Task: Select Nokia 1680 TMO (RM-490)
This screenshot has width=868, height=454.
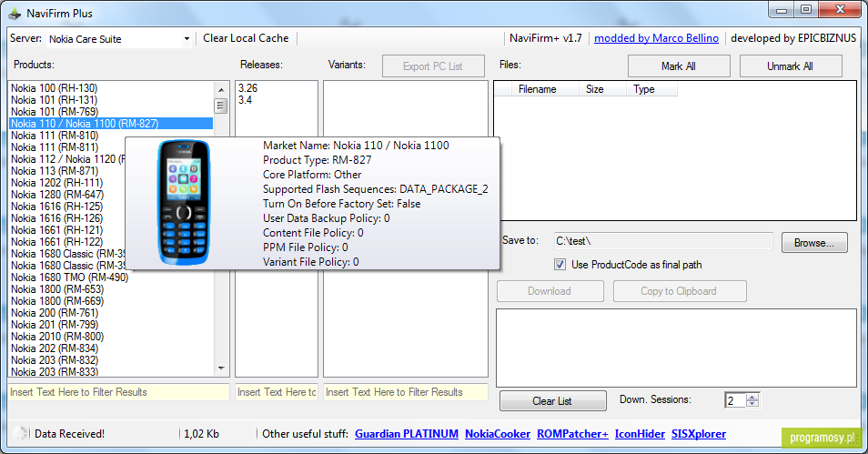Action: (x=69, y=277)
